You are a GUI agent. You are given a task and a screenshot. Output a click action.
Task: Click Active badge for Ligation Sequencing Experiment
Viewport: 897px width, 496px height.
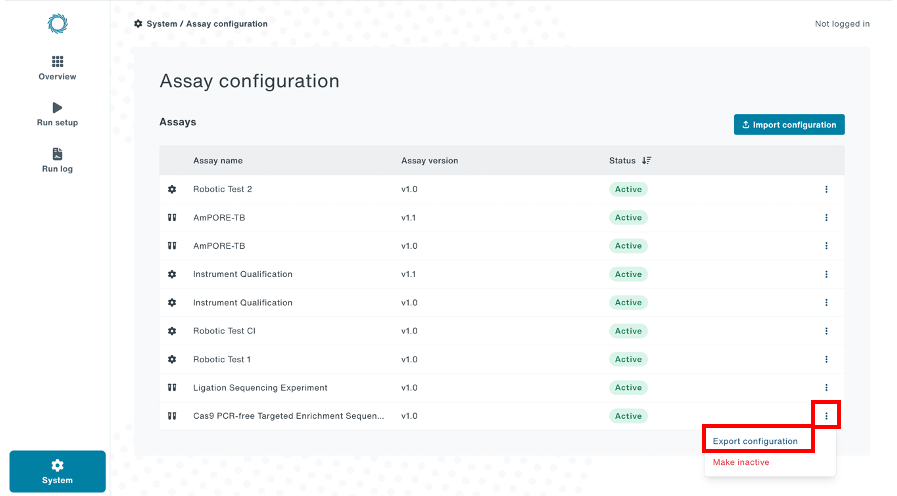point(628,388)
